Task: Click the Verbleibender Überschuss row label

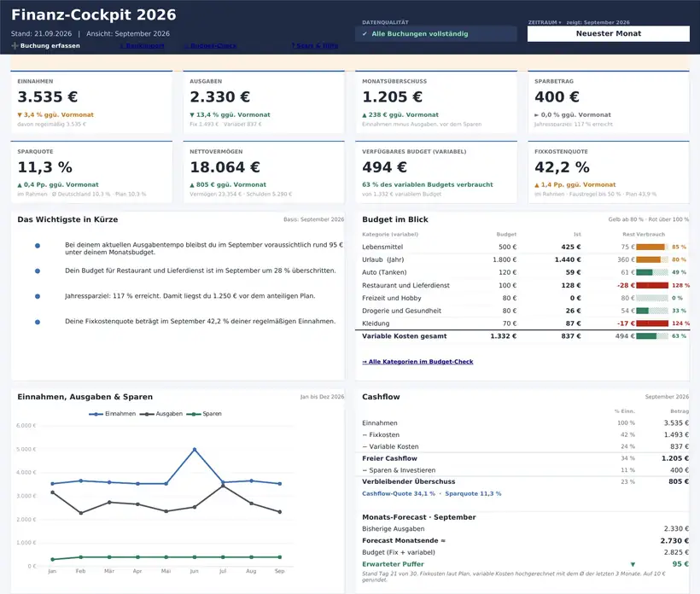Action: point(409,481)
